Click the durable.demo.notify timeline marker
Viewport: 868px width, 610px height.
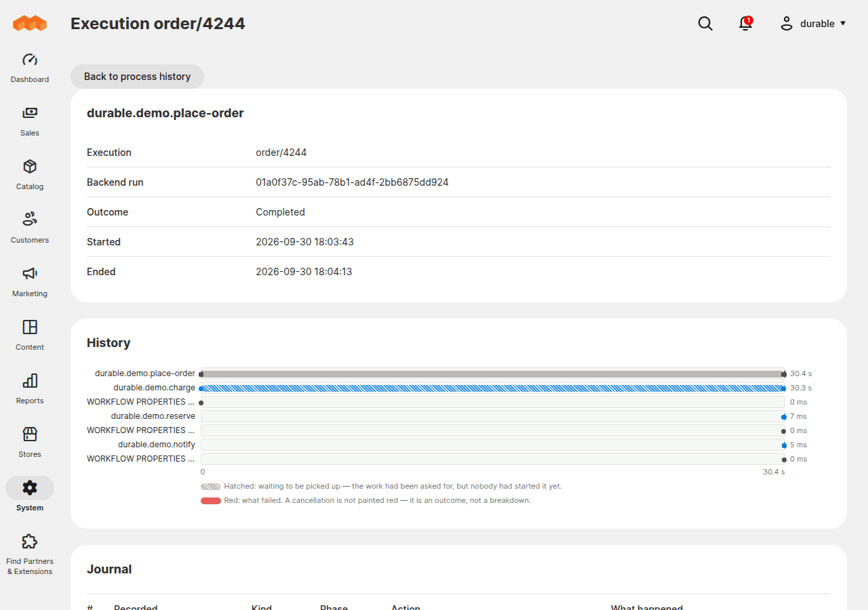pyautogui.click(x=783, y=445)
